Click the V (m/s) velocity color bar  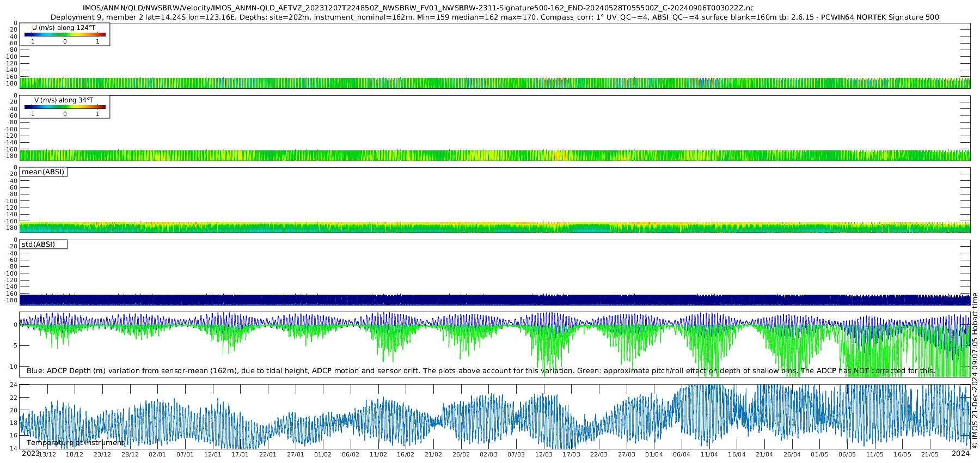click(x=65, y=107)
